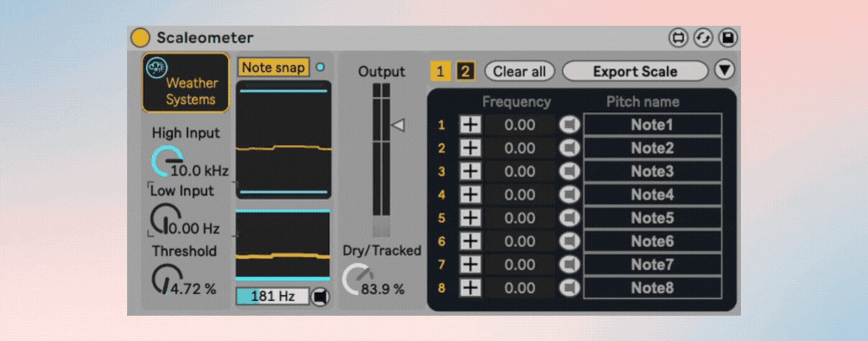
Task: Play the speaker preview for Note7
Action: click(569, 265)
